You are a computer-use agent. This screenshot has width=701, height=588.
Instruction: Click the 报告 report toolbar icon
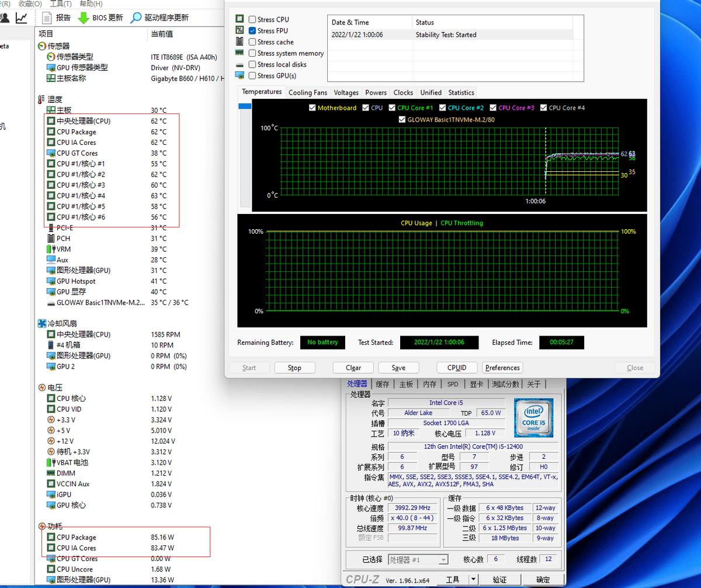46,16
